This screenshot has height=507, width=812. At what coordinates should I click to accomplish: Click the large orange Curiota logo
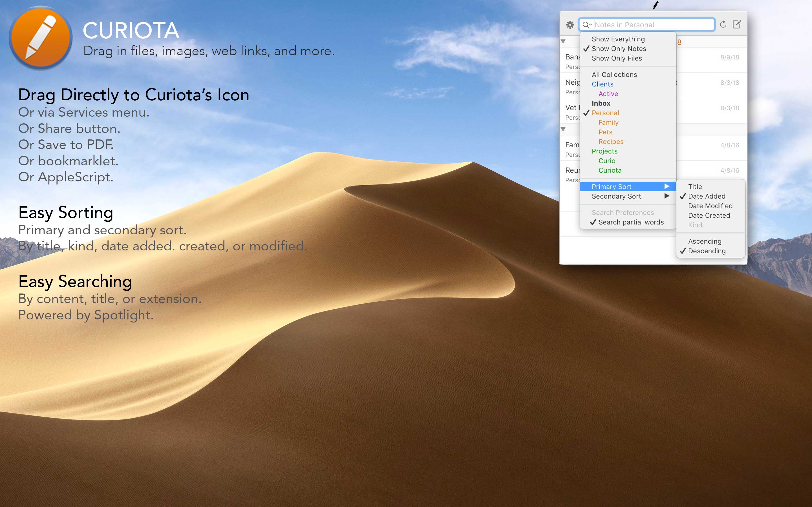(41, 37)
